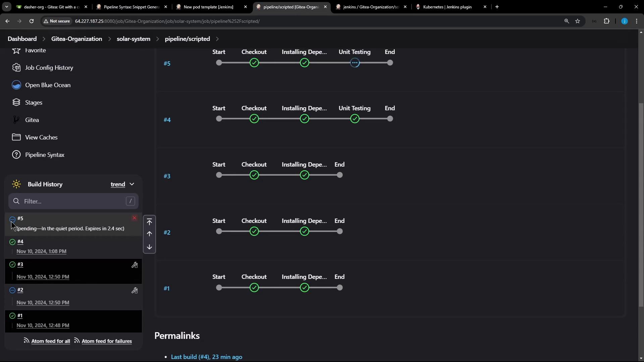Jump to top of build history
The width and height of the screenshot is (644, 362).
tap(149, 222)
